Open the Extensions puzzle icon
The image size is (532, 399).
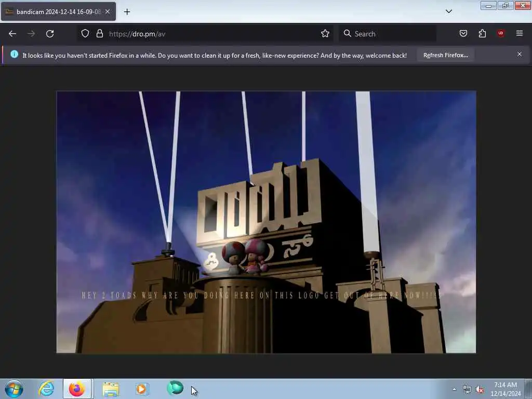482,33
